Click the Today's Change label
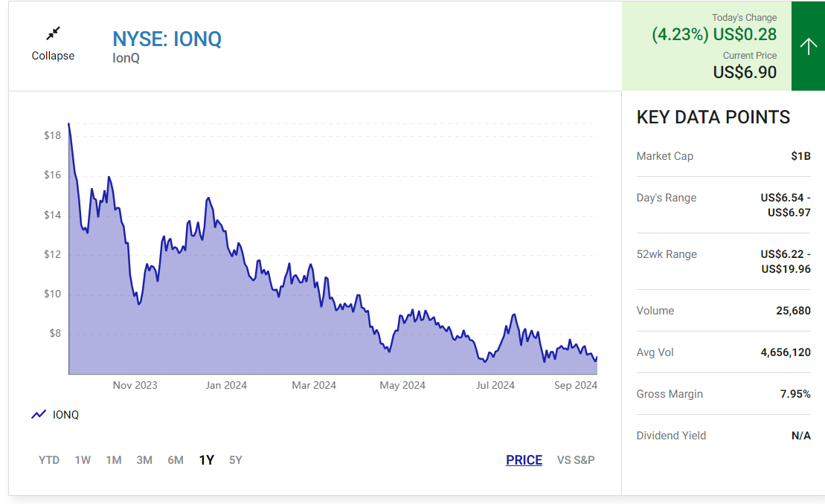Viewport: 825px width, 504px height. pyautogui.click(x=744, y=18)
